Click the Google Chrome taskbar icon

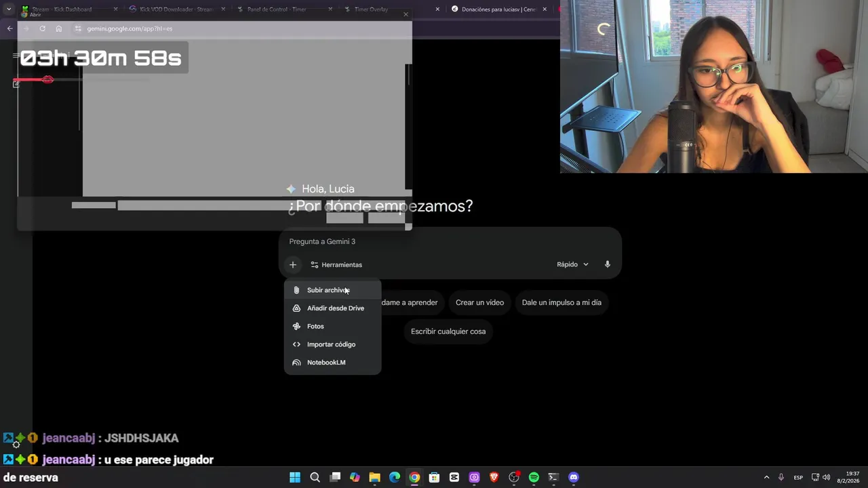tap(414, 477)
